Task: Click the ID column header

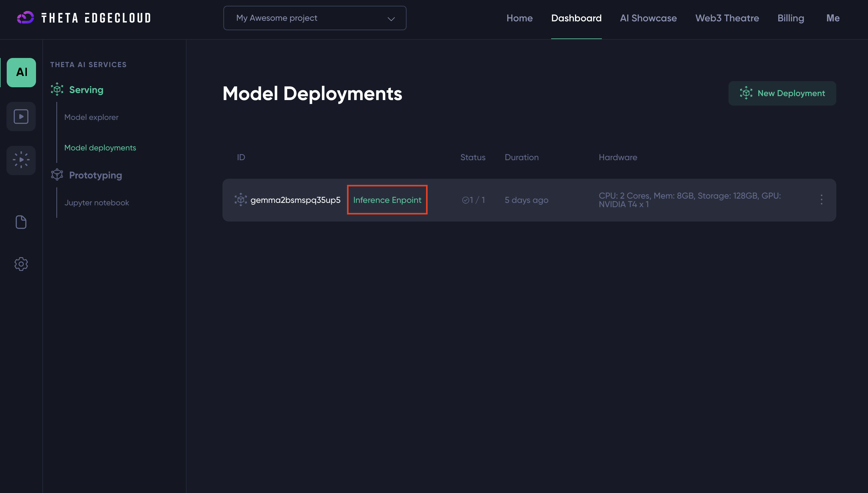Action: 241,157
